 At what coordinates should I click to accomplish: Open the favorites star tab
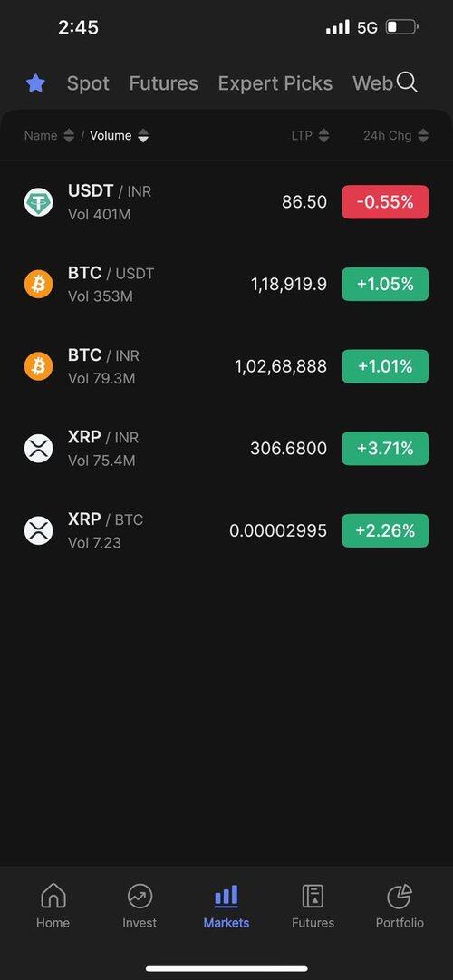tap(35, 83)
